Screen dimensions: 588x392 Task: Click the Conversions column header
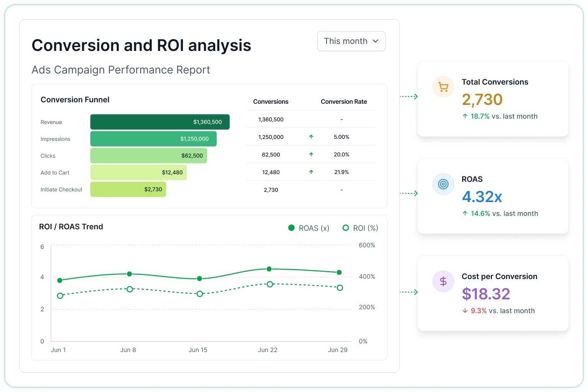[x=271, y=101]
